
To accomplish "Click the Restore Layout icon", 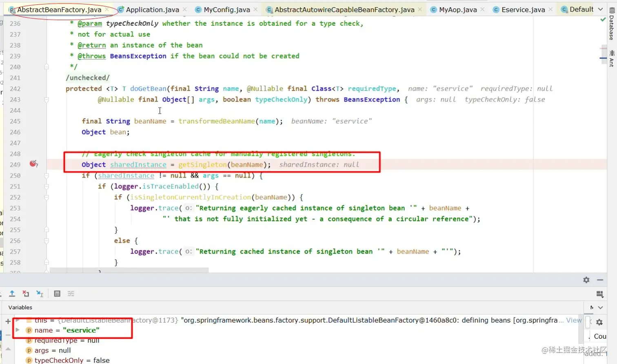I will coord(600,294).
